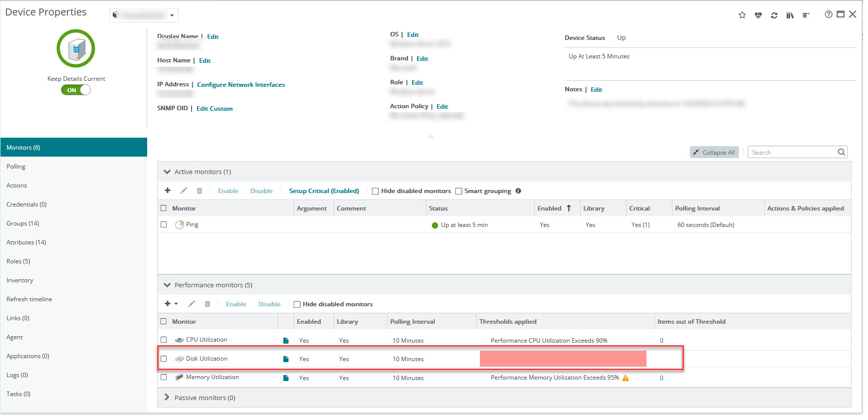Click CPU Utilization items out of threshold count
The width and height of the screenshot is (868, 420).
click(x=661, y=341)
